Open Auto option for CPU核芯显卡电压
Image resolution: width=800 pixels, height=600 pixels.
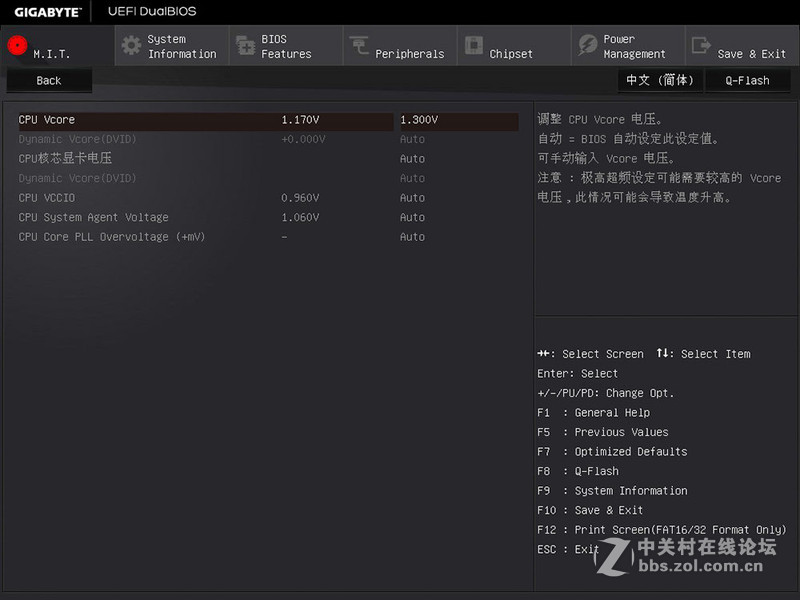click(412, 159)
